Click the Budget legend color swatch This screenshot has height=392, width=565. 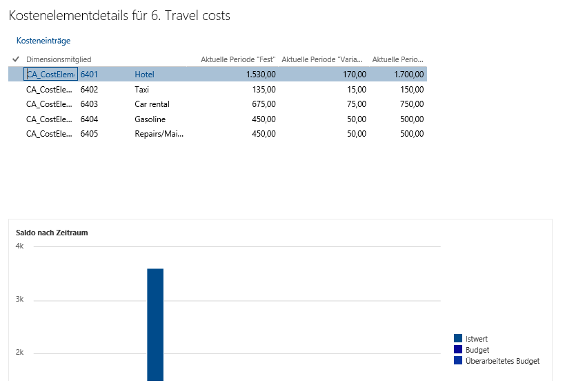coord(458,350)
